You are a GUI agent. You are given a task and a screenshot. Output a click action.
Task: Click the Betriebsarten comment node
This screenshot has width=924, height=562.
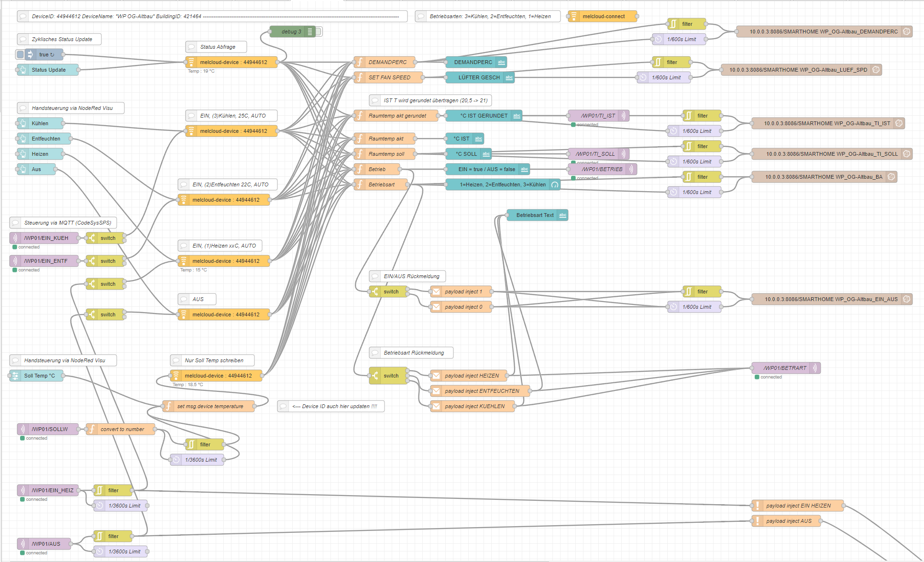click(x=490, y=16)
